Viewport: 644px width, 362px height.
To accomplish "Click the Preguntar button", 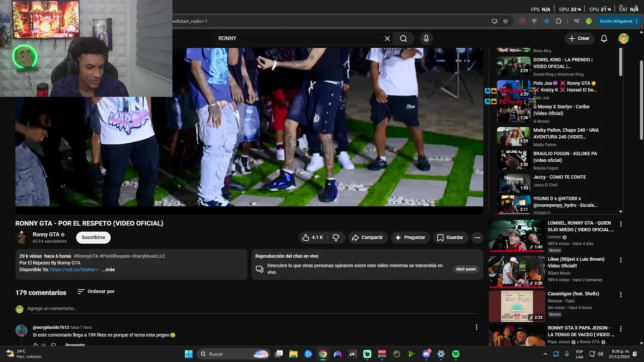I will [410, 237].
